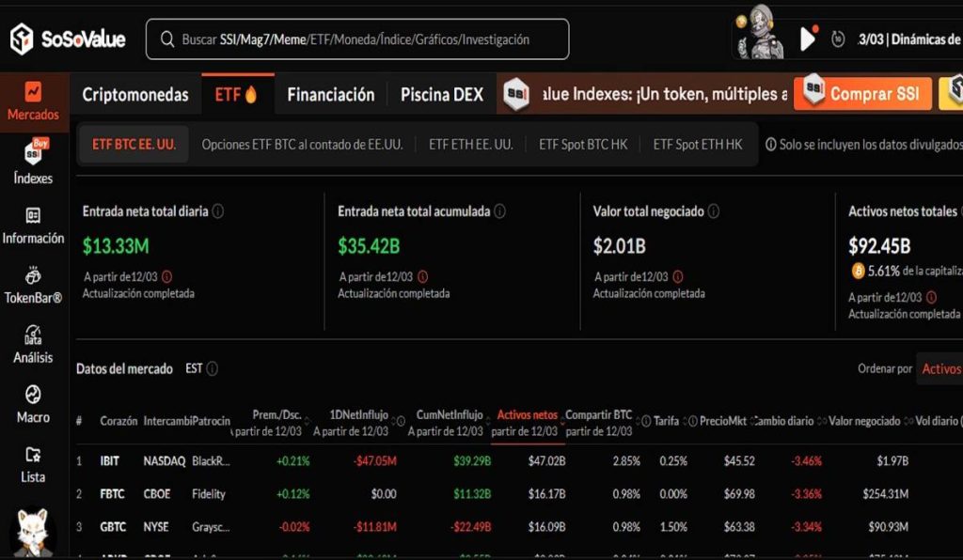Click the $13.33M daily inflow value

pyautogui.click(x=116, y=246)
